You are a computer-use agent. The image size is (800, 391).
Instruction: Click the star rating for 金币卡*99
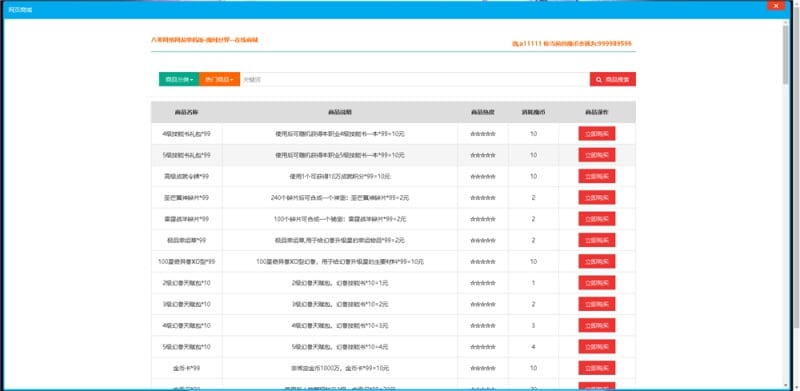[483, 368]
